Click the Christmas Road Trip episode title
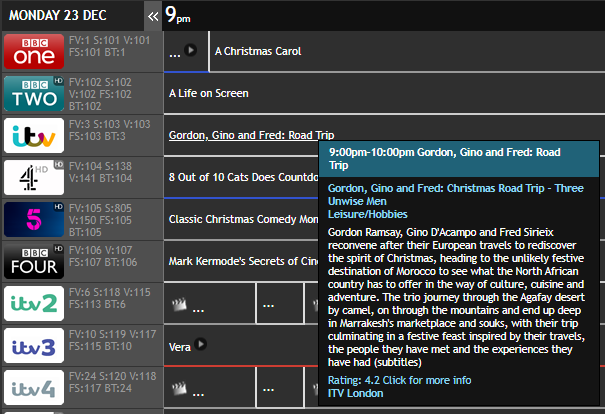The image size is (605, 414). point(456,195)
